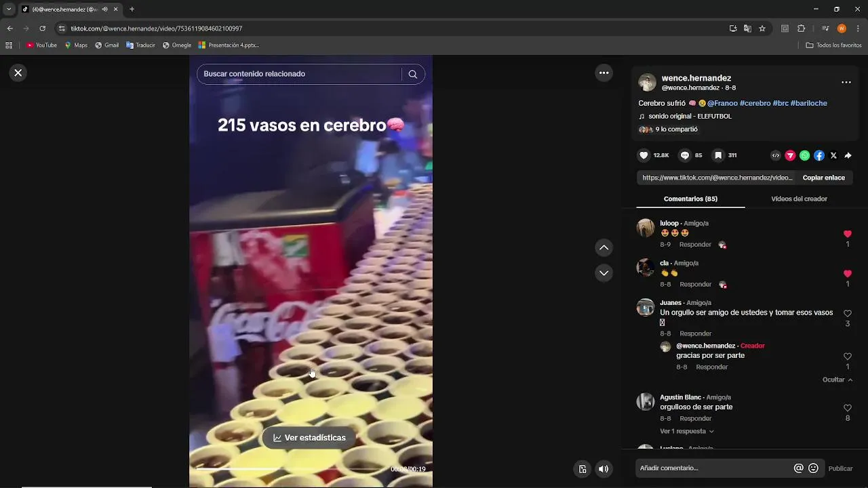Expand Ver 1 respuesta under Agustin Blanc

[x=686, y=431]
